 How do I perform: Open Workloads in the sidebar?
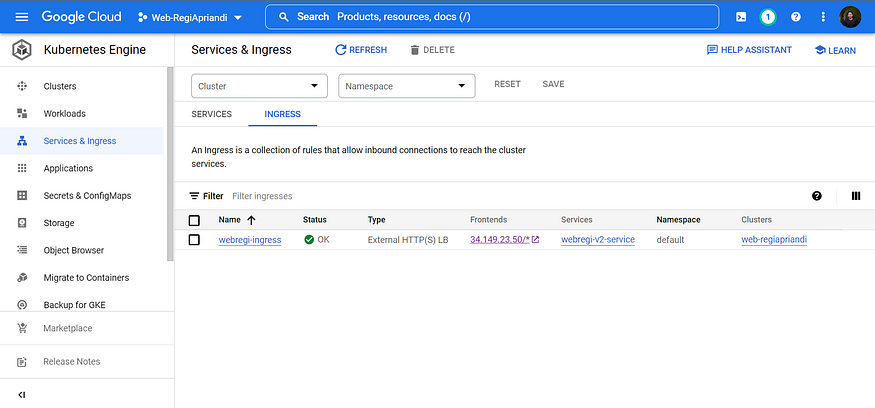pos(64,114)
